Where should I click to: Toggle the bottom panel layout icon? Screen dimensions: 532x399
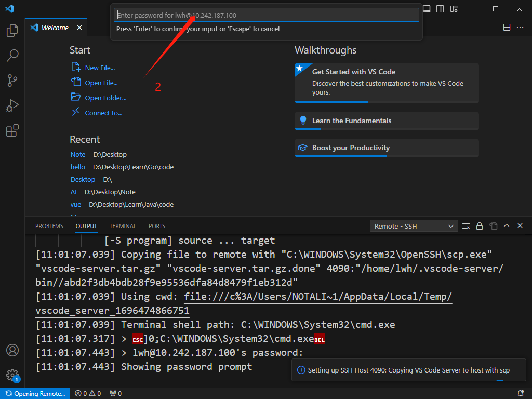[427, 9]
